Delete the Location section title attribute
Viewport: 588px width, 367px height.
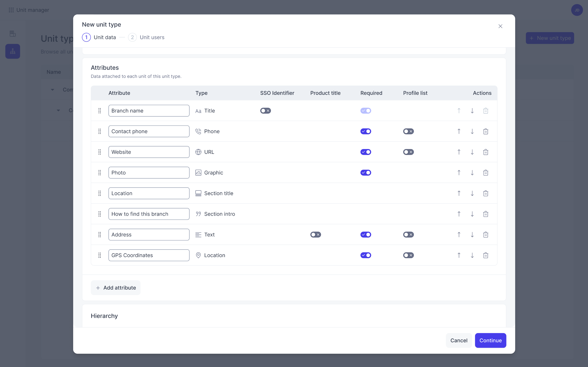(486, 193)
